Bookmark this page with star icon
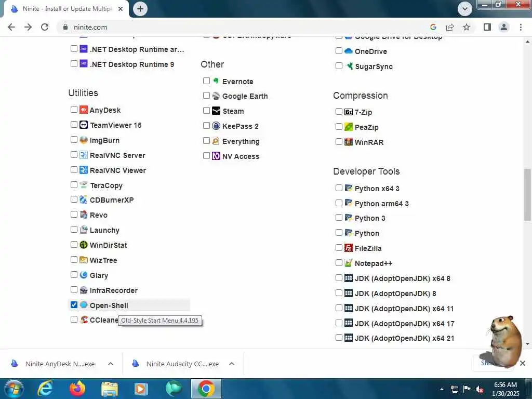This screenshot has height=399, width=532. click(x=467, y=27)
